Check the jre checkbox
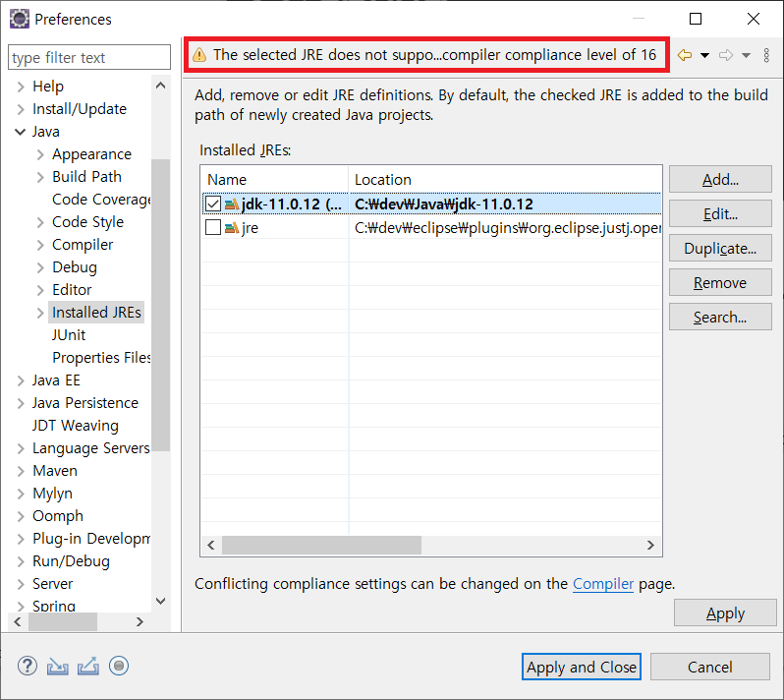The image size is (784, 700). [213, 227]
